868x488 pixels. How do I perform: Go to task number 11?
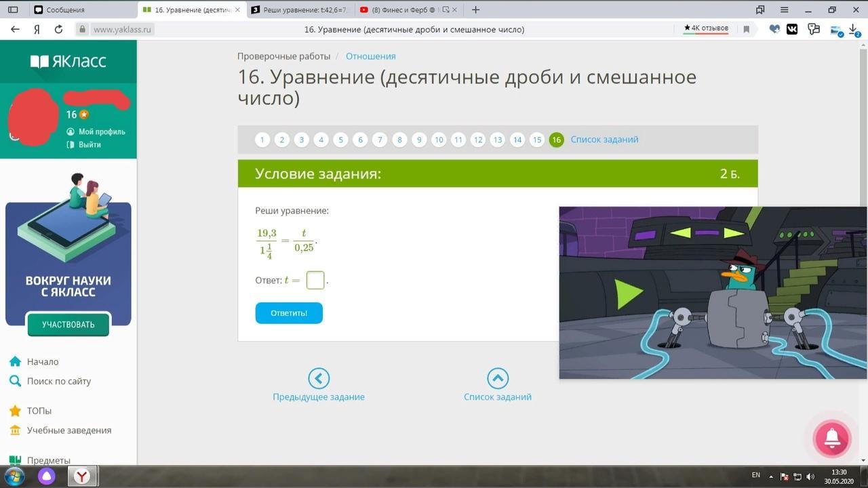click(458, 140)
